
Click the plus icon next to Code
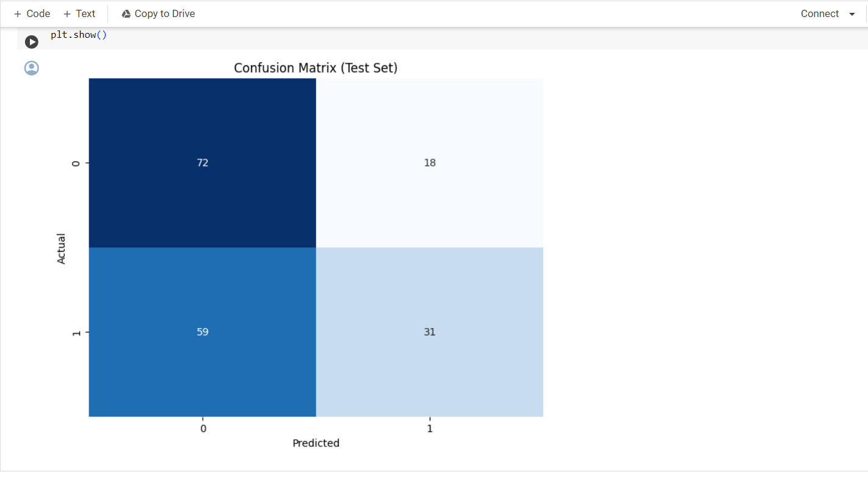pos(18,13)
